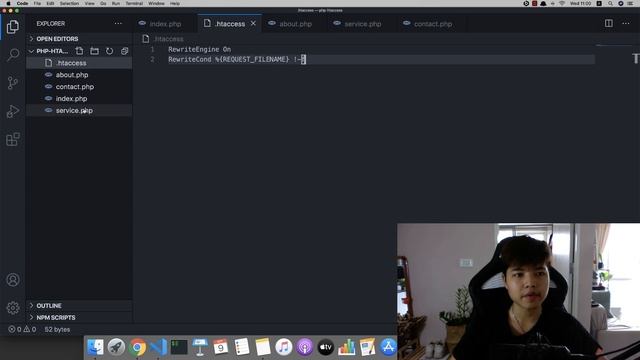Open contact.php in explorer tree

(x=80, y=87)
